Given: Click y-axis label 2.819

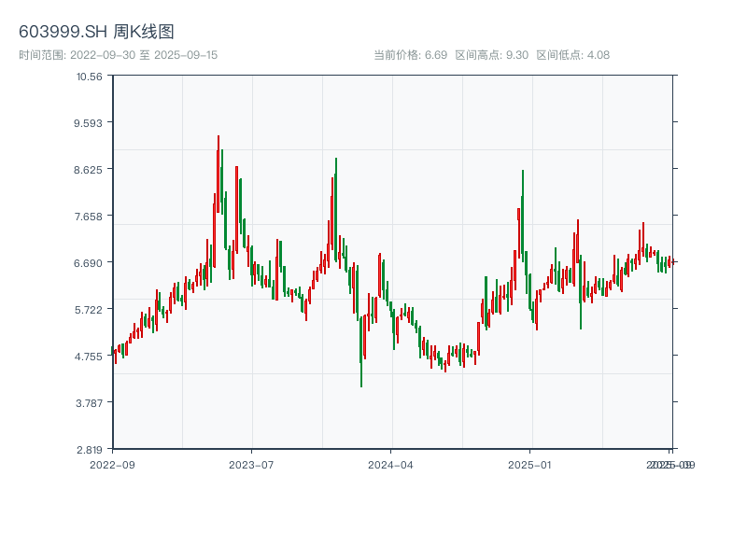Looking at the screenshot, I should pos(89,450).
